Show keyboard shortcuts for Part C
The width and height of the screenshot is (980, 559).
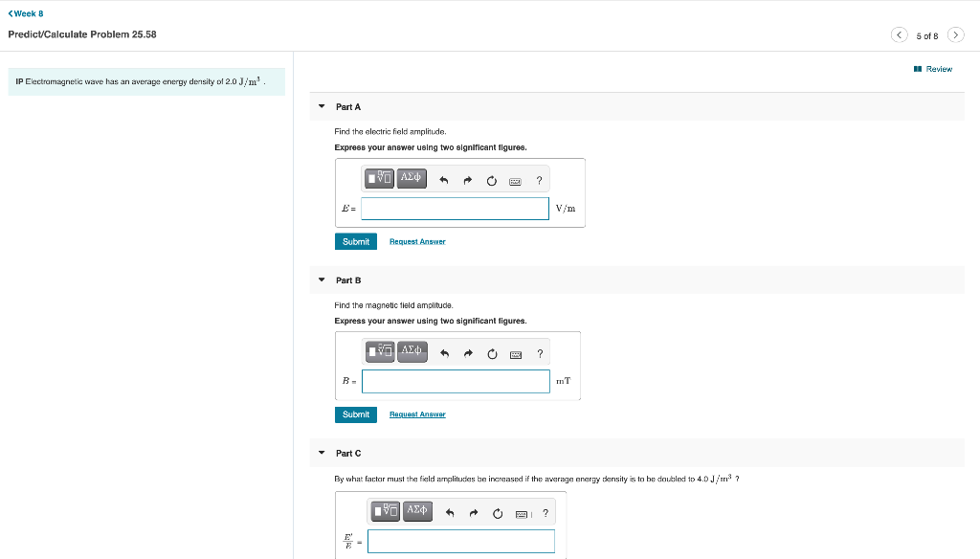pos(522,514)
